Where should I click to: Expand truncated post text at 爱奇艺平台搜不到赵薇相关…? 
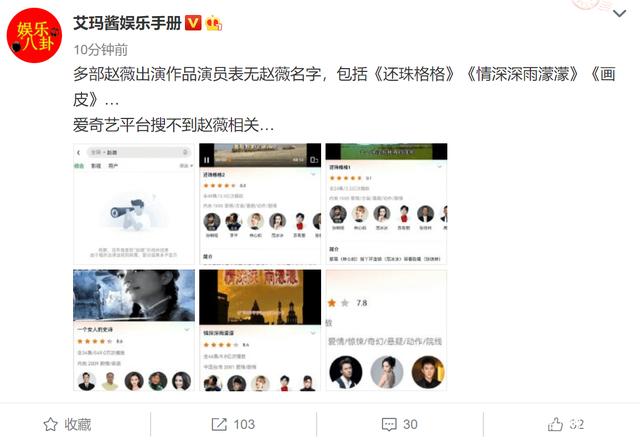pos(173,125)
